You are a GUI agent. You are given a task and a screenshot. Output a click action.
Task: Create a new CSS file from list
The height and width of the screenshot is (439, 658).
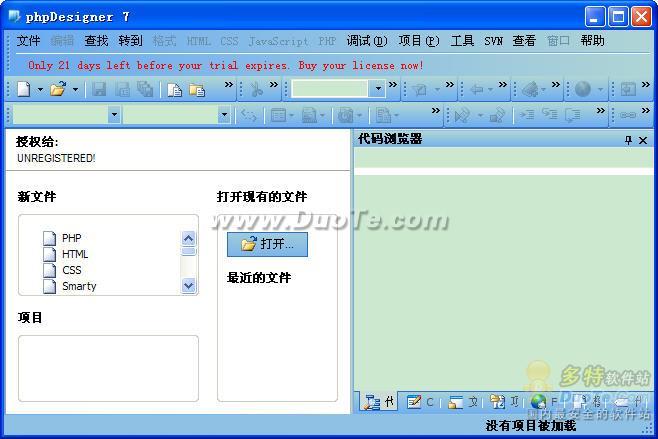(x=62, y=270)
